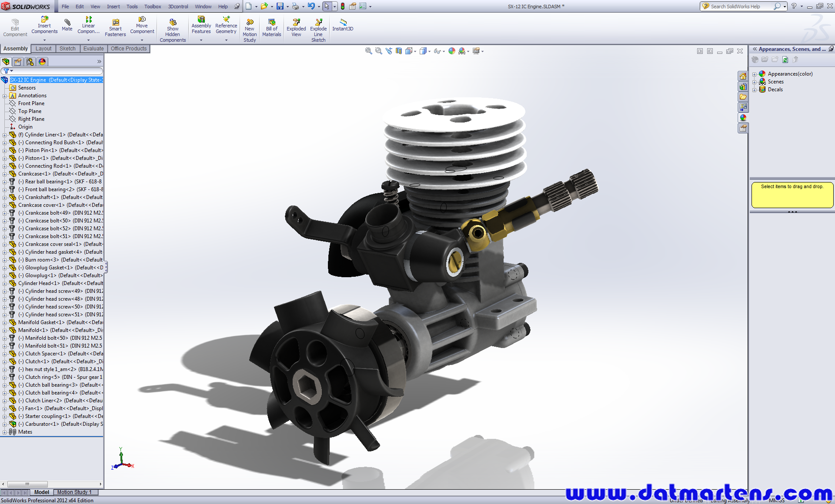
Task: Click the feature tree filter field
Action: (52, 71)
